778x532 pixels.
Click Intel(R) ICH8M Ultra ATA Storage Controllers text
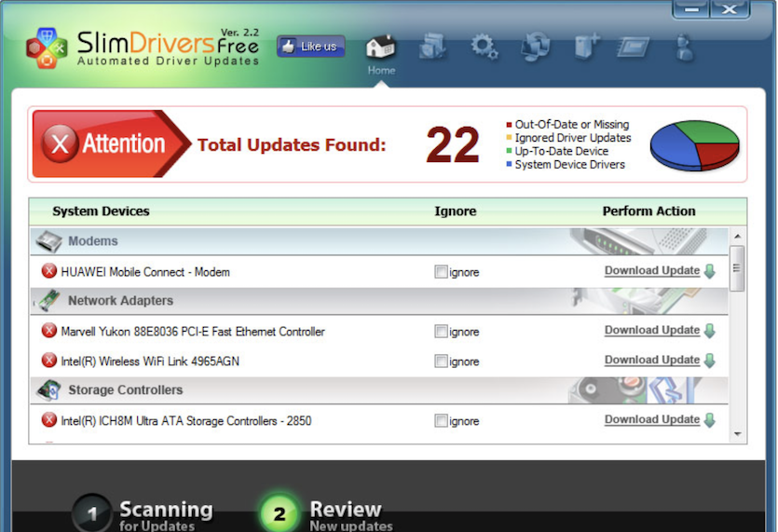point(186,421)
